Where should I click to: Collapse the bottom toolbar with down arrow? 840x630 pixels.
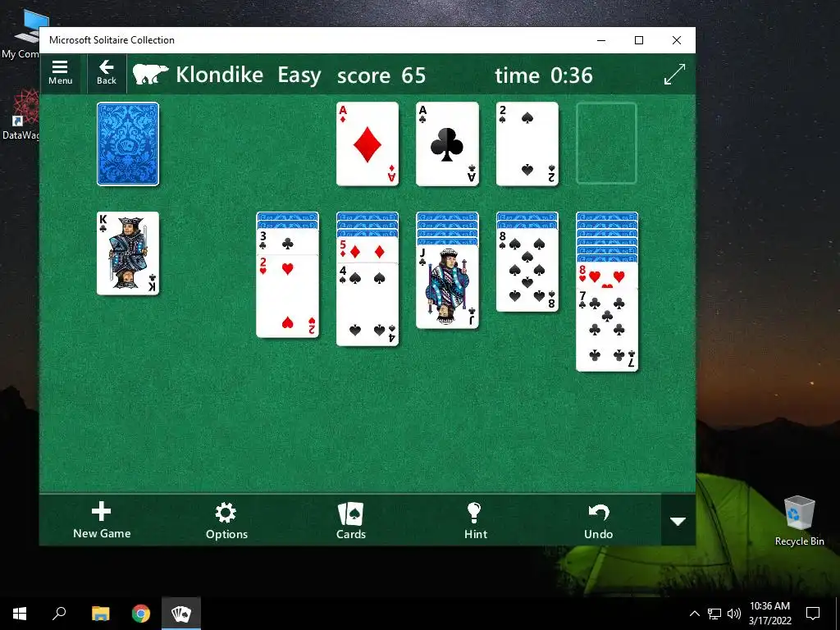(x=678, y=521)
